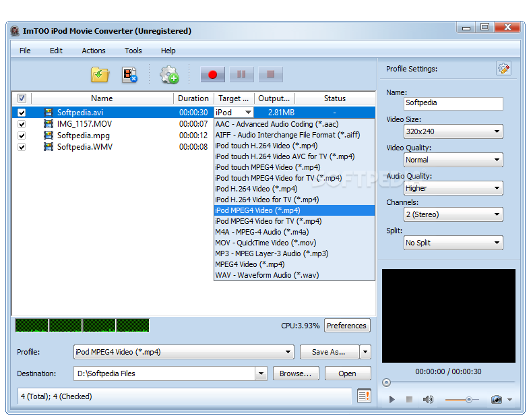Play the video preview
The height and width of the screenshot is (420, 531).
(x=392, y=399)
